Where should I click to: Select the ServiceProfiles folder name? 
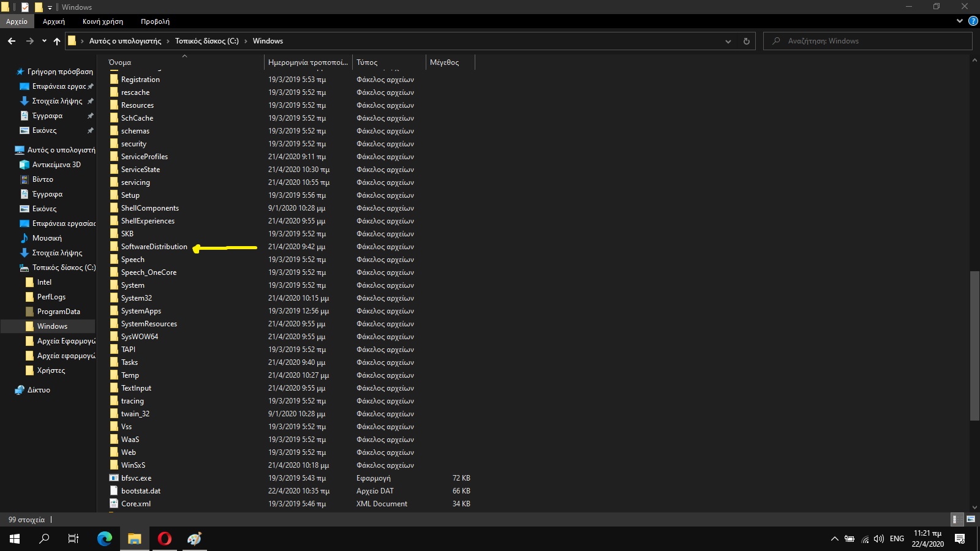145,157
